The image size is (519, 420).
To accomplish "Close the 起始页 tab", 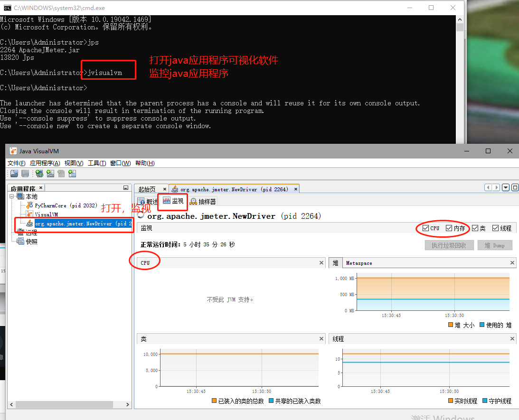I will (164, 189).
